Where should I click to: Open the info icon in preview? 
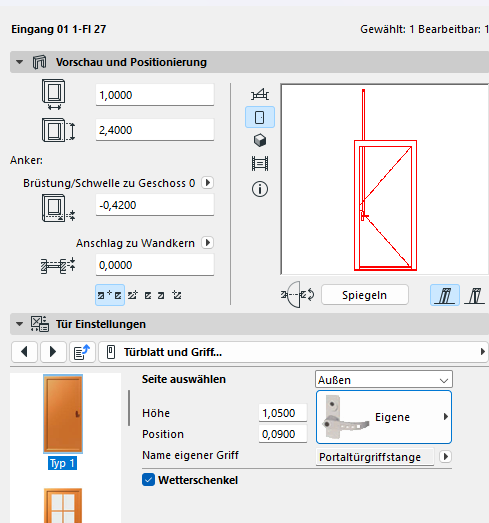[260, 189]
